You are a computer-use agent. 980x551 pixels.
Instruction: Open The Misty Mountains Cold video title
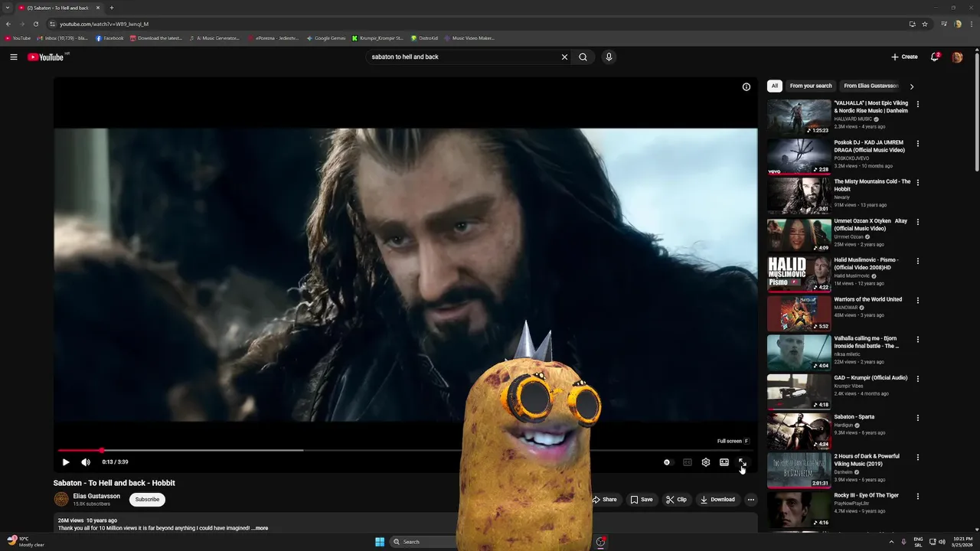click(x=872, y=185)
